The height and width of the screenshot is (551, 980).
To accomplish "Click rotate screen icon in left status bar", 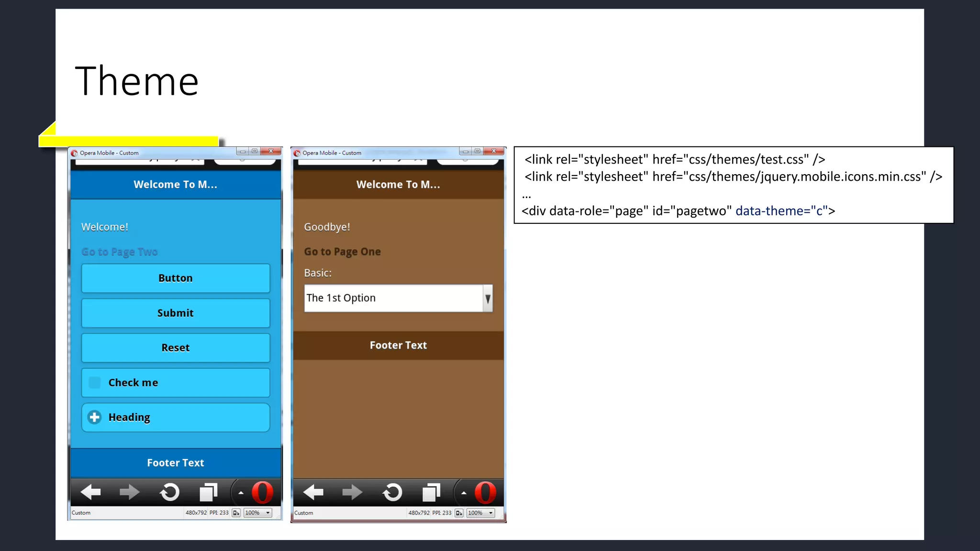I will click(x=236, y=513).
